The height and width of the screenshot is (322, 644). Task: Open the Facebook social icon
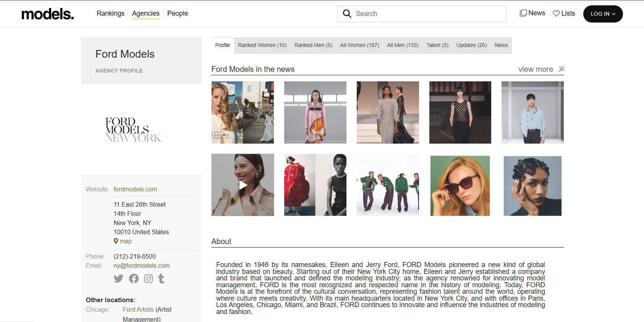[x=134, y=278]
